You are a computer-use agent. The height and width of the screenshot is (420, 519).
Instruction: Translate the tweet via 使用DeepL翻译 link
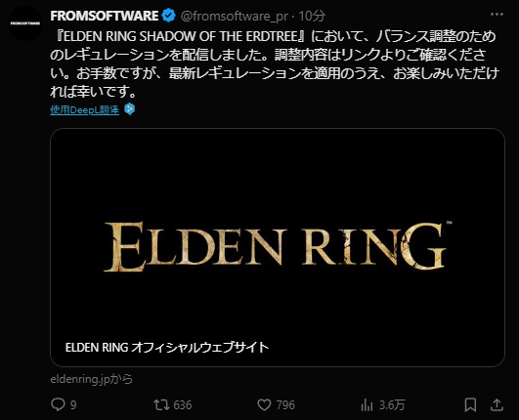85,109
